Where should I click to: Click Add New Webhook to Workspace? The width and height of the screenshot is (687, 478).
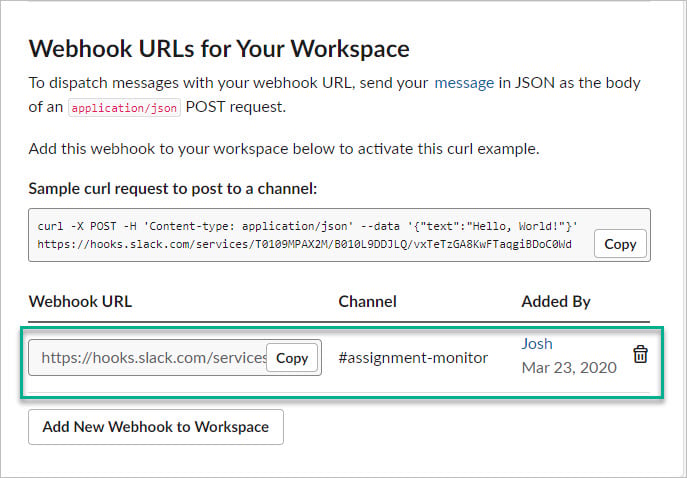coord(156,427)
